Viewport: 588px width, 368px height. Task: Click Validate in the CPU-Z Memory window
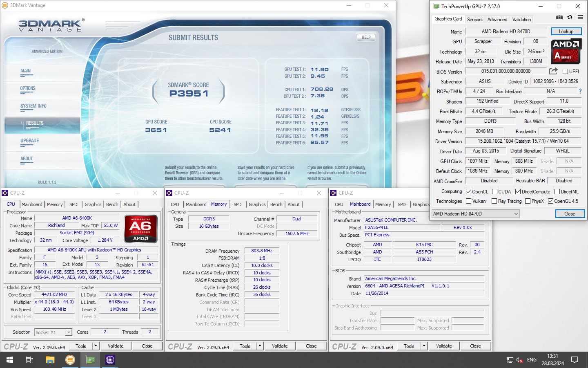(x=280, y=346)
